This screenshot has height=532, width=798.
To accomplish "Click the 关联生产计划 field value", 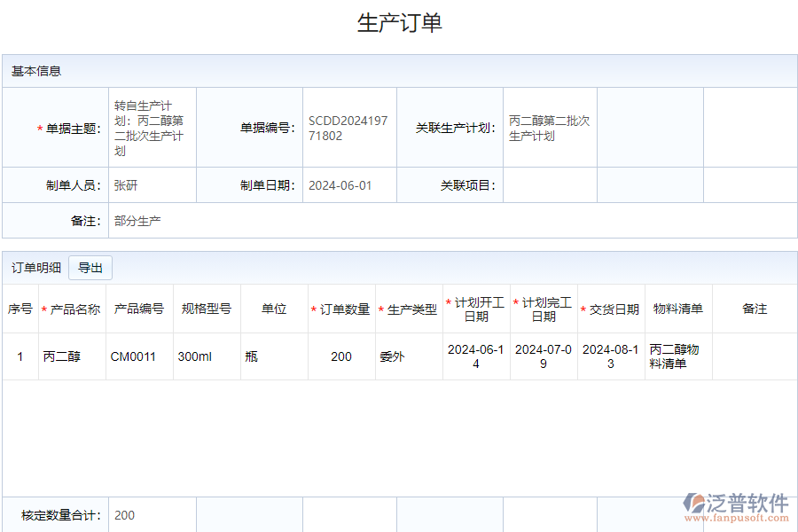I will (549, 129).
